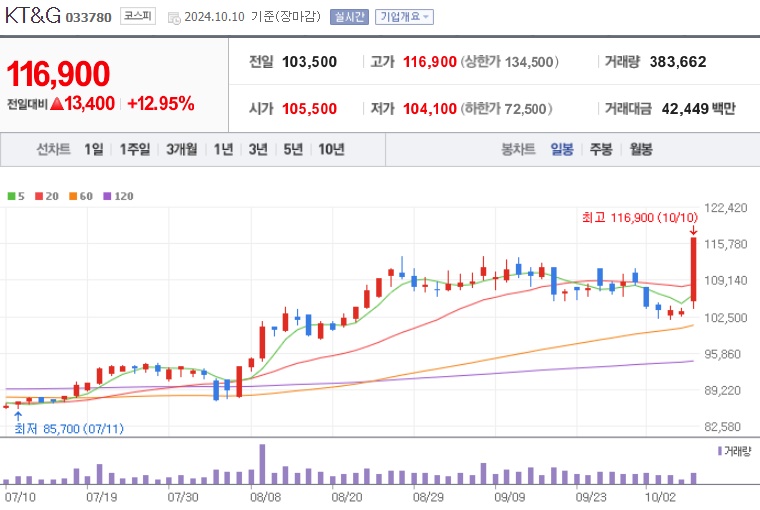Click the 09/23 date axis label
The width and height of the screenshot is (760, 510).
click(x=591, y=497)
